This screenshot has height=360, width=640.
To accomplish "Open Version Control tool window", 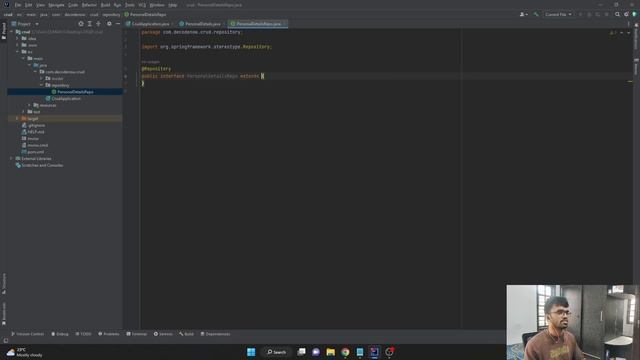I will pos(27,334).
